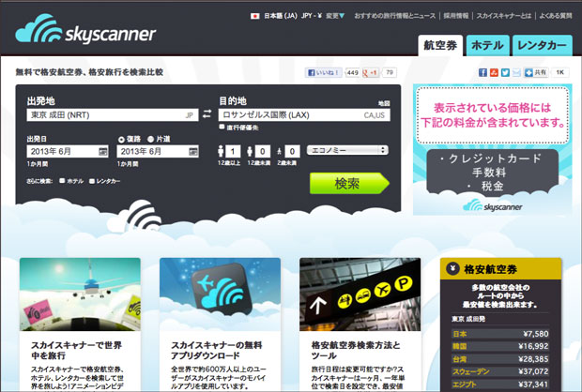Click the infant count field under 2歳未満
Image resolution: width=582 pixels, height=392 pixels.
pyautogui.click(x=292, y=151)
